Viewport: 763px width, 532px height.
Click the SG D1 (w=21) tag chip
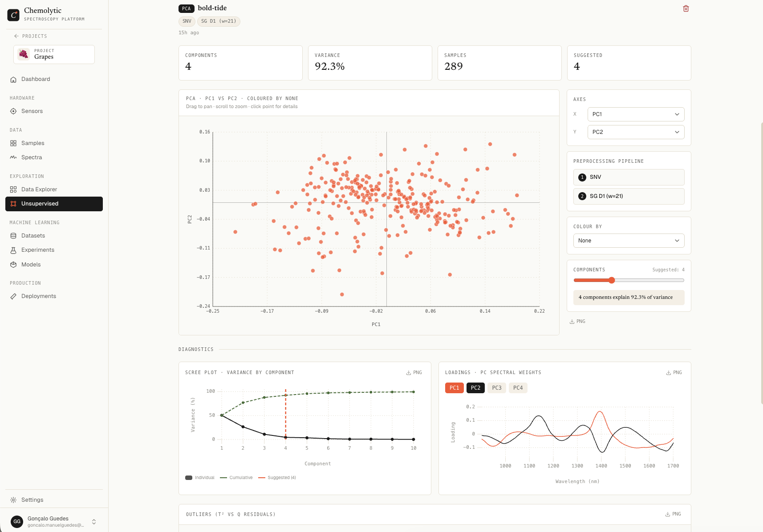point(219,21)
